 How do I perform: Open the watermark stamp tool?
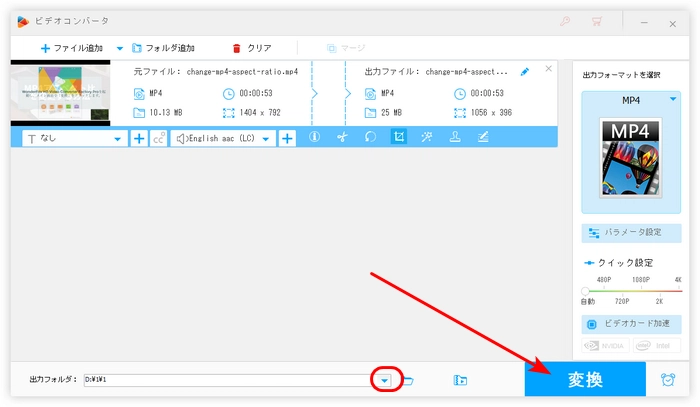pos(454,139)
